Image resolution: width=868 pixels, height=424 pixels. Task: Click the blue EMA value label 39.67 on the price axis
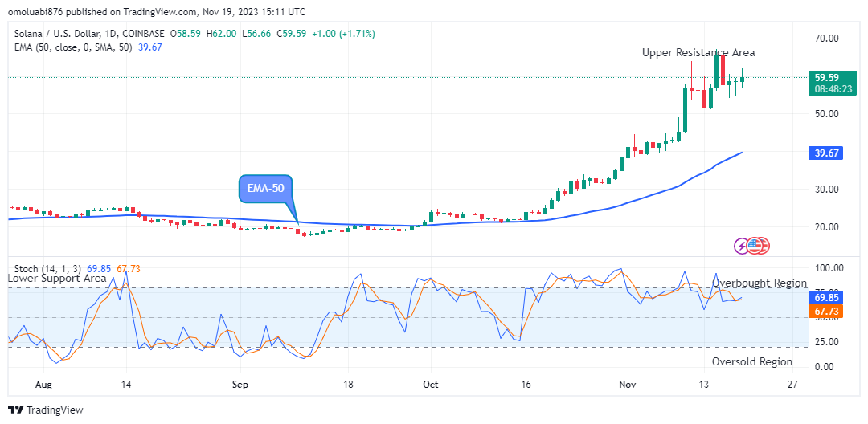pyautogui.click(x=825, y=153)
